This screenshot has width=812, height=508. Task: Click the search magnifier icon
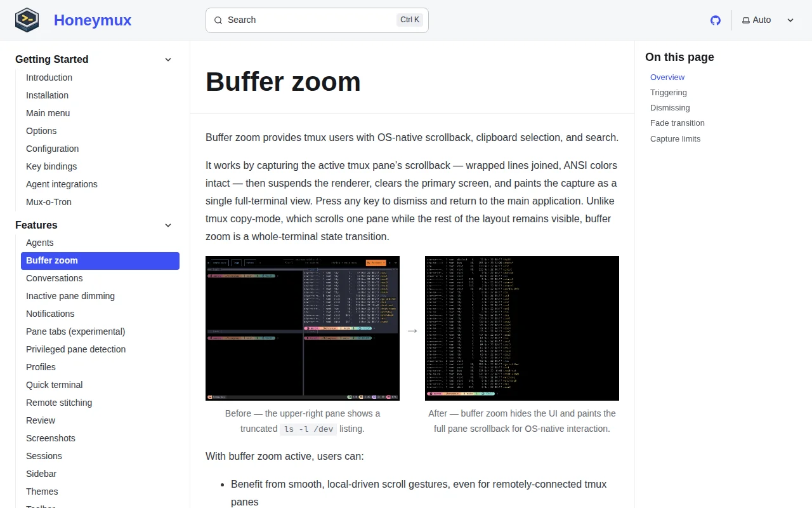point(218,20)
